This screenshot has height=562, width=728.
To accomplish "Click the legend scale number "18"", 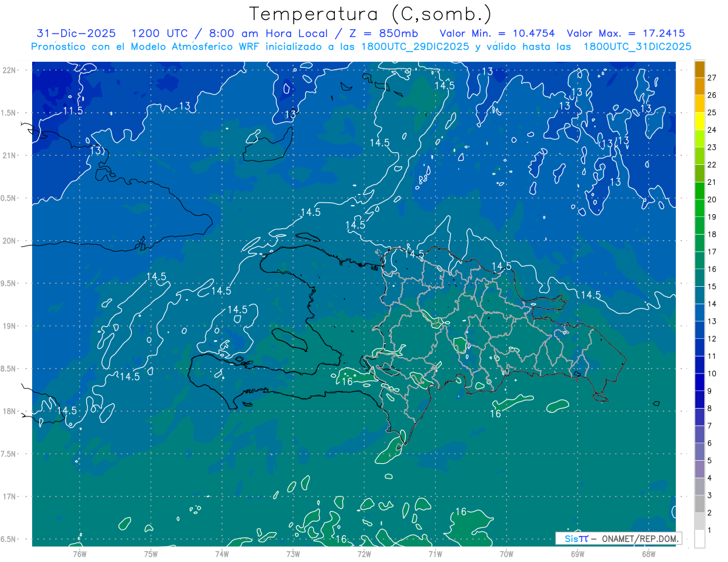I will (x=712, y=235).
